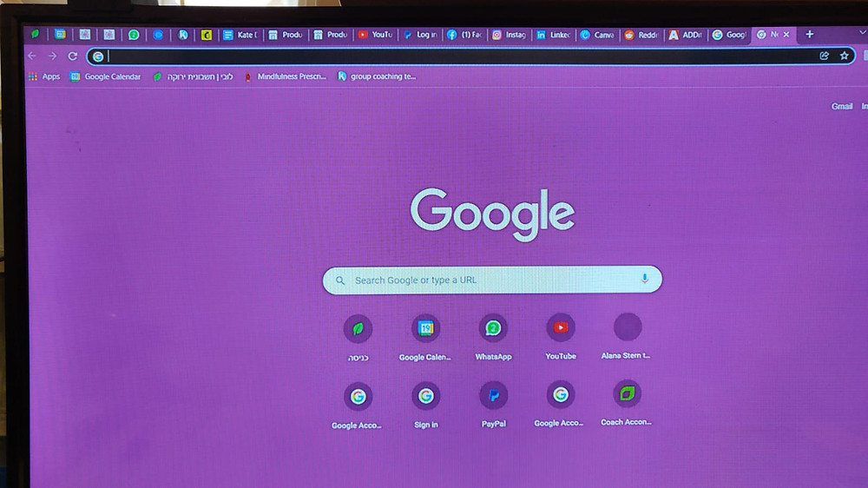Screen dimensions: 868x488
Task: Switch to the Reddit tab
Action: click(x=641, y=35)
